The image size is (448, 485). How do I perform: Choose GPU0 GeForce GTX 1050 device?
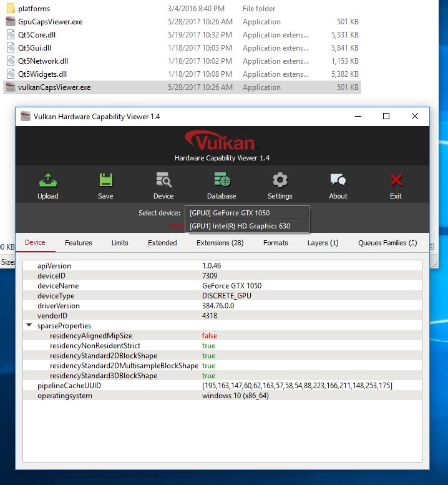[x=247, y=213]
